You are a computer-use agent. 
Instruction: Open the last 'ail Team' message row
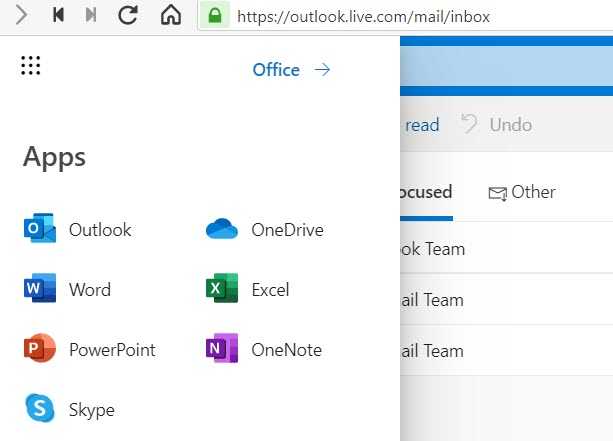pos(507,350)
